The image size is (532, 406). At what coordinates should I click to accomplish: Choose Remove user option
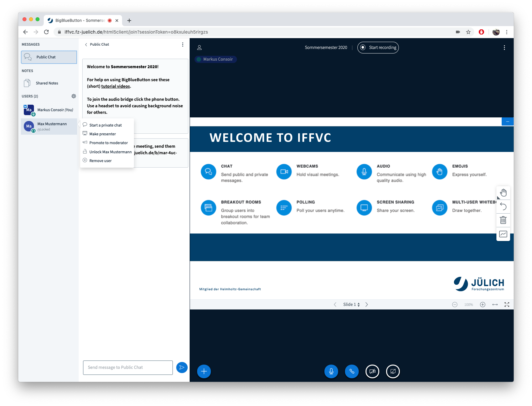pos(107,161)
